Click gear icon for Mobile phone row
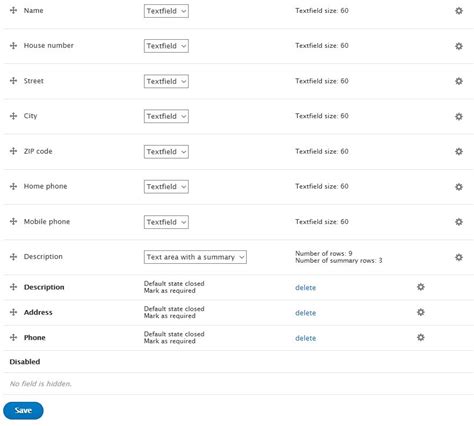The width and height of the screenshot is (474, 426). (459, 222)
